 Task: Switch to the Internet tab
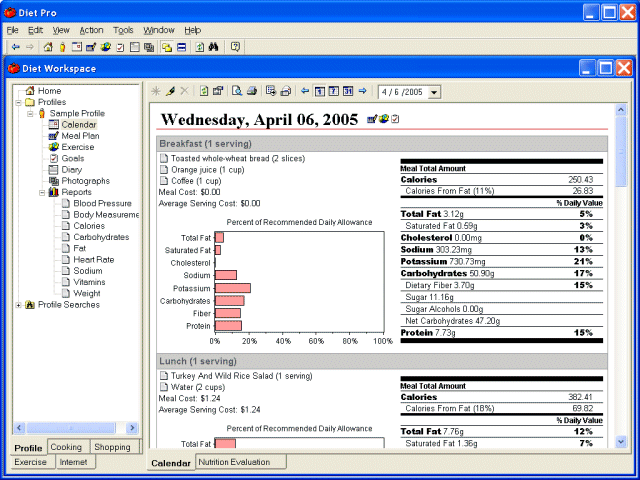tap(74, 462)
